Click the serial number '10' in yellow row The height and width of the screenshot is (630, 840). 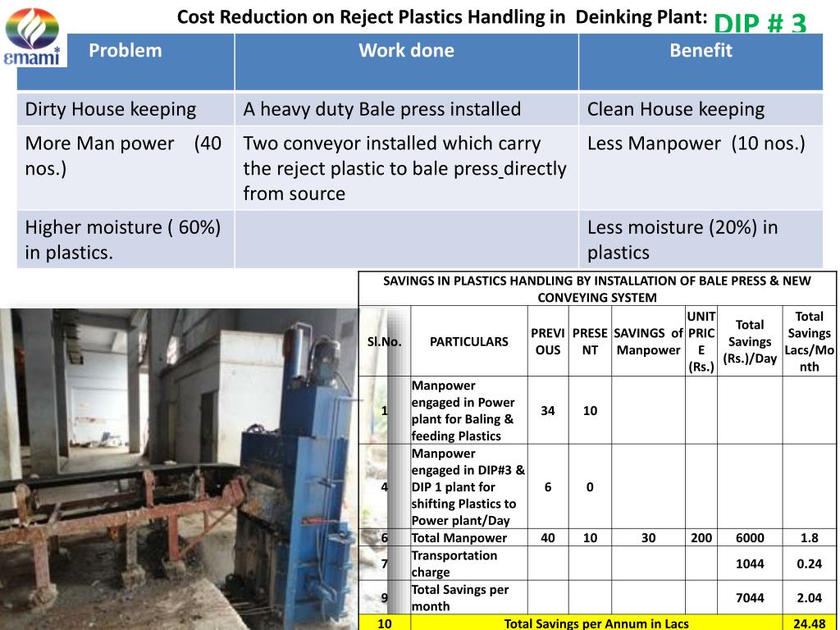click(385, 623)
